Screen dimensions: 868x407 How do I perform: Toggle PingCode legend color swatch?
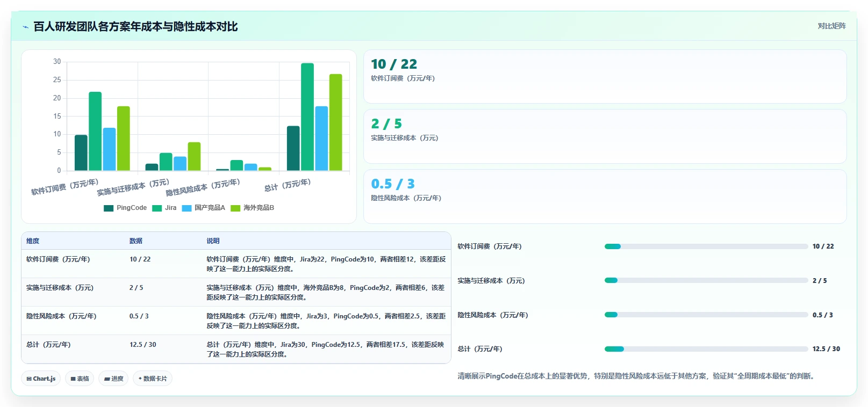109,208
